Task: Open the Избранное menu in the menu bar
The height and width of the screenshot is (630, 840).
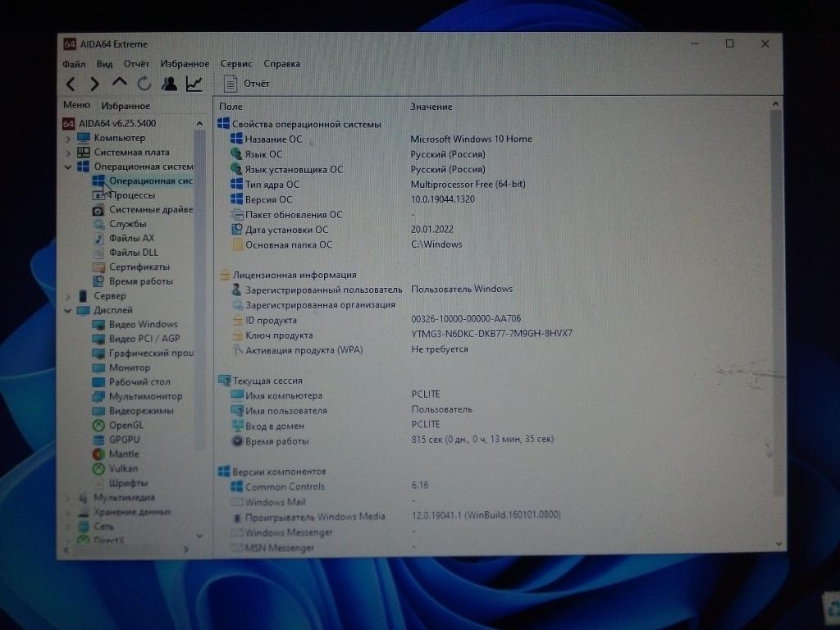Action: click(x=185, y=64)
